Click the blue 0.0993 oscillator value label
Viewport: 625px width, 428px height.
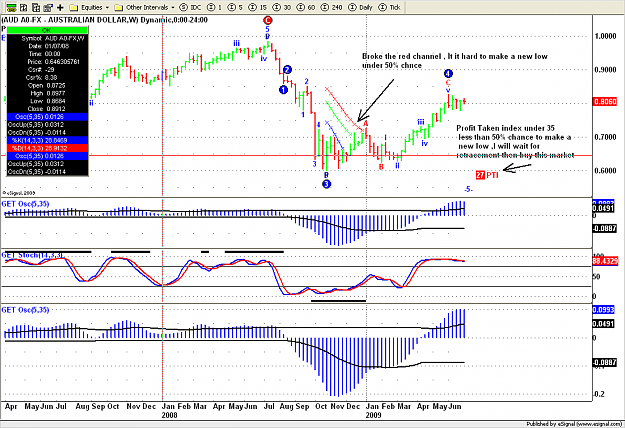(603, 310)
